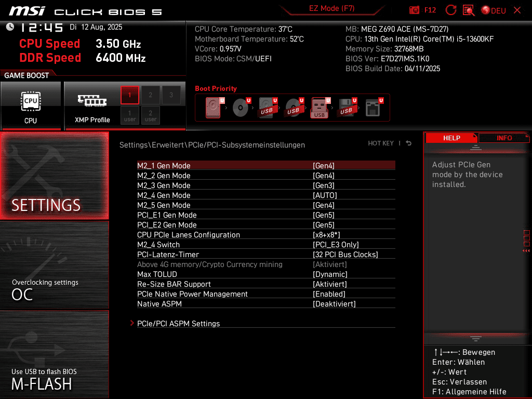Click the Above 4G memory/Crypto Currency mining row

tap(266, 264)
